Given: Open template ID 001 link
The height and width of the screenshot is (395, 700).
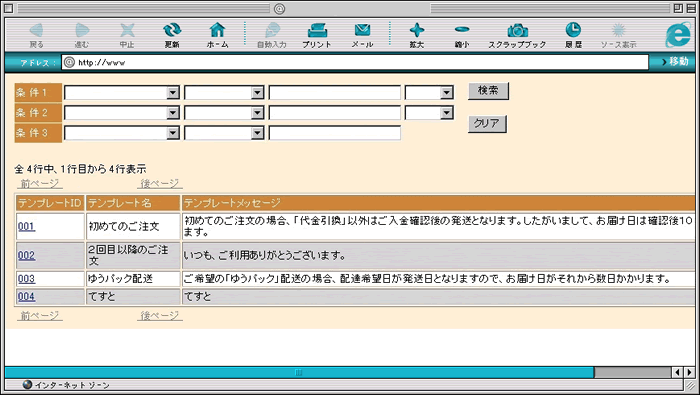Looking at the screenshot, I should click(x=26, y=226).
